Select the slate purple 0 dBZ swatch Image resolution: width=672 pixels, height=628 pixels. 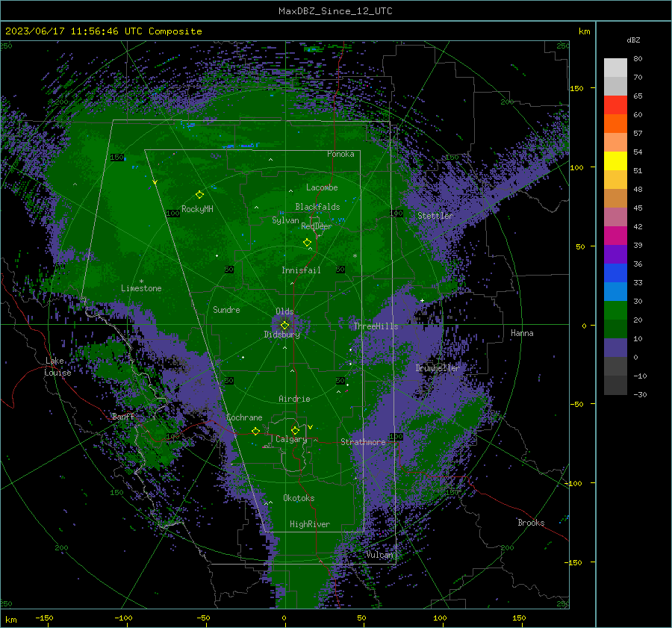point(615,348)
